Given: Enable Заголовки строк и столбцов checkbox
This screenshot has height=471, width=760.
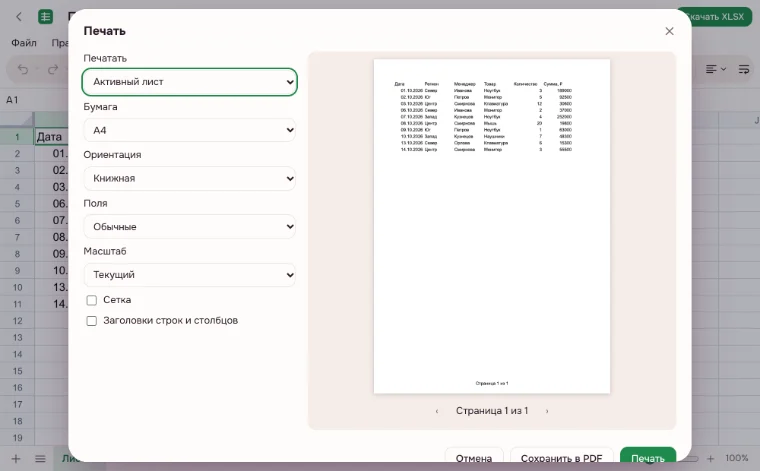Looking at the screenshot, I should pyautogui.click(x=92, y=321).
